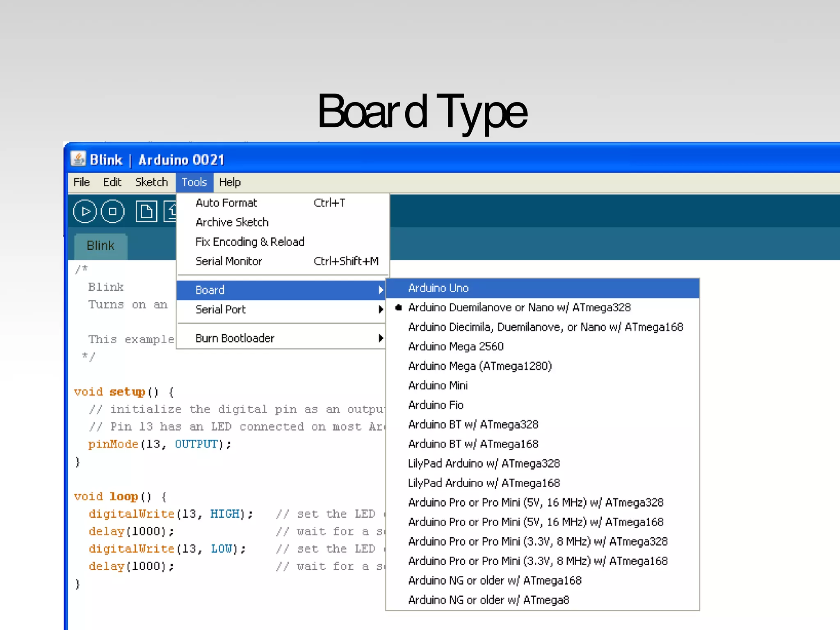Screen dimensions: 840x630
Task: Click the 'void loop()' line in editor
Action: [121, 497]
